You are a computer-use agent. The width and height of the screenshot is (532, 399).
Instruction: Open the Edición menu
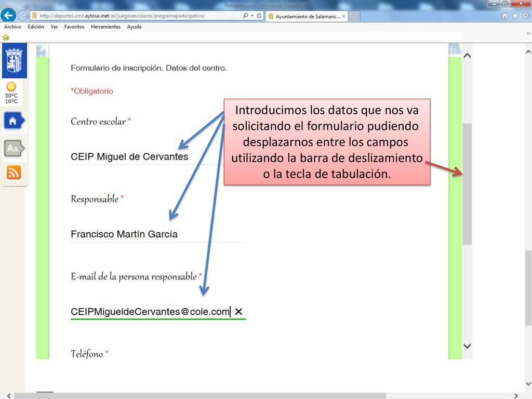click(x=36, y=27)
